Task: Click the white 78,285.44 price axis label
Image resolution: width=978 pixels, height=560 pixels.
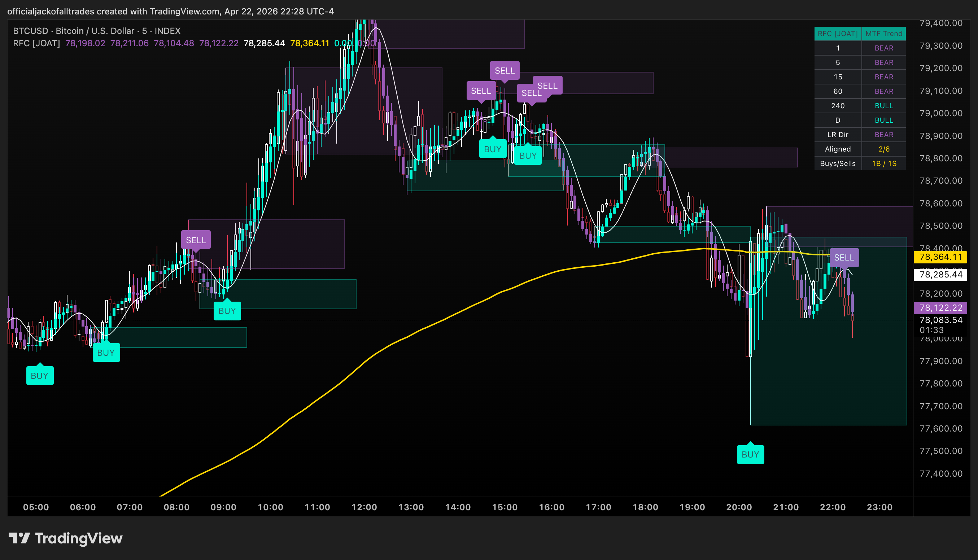Action: click(940, 275)
